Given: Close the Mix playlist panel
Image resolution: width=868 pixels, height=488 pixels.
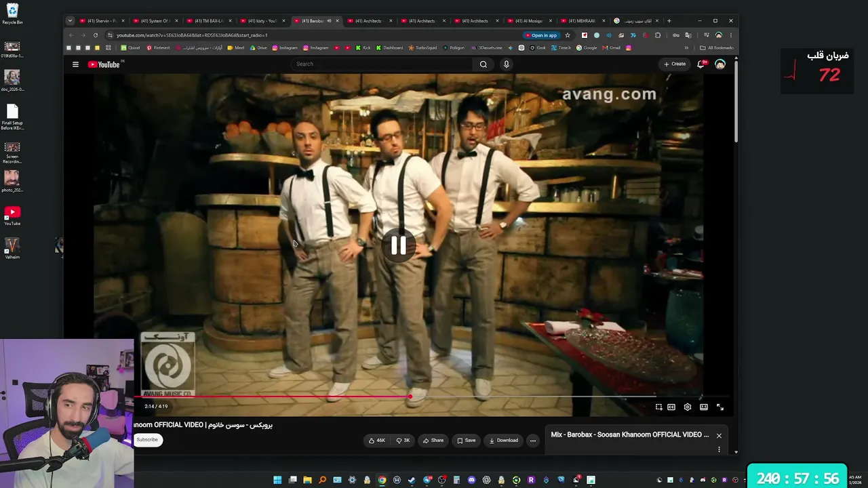Looking at the screenshot, I should click(719, 436).
